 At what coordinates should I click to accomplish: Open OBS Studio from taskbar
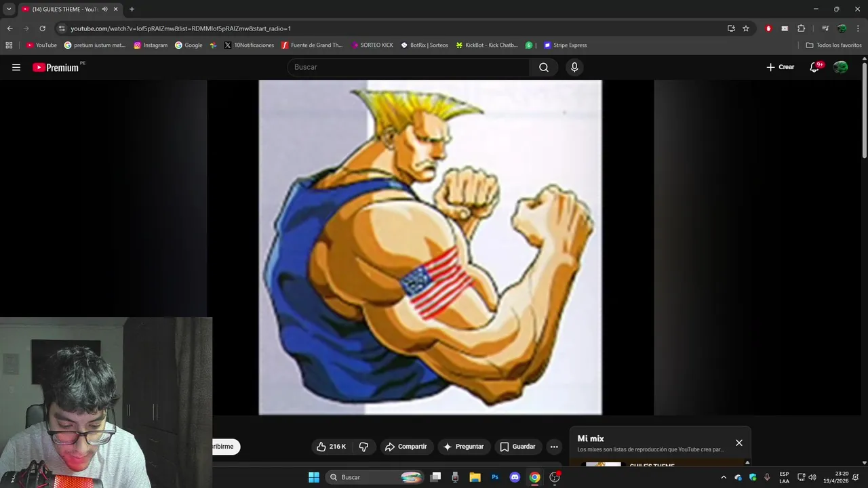click(x=555, y=477)
